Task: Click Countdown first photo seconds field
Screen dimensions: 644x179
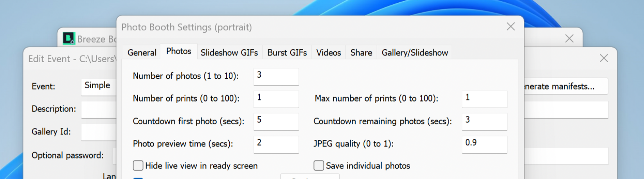Action: (276, 121)
